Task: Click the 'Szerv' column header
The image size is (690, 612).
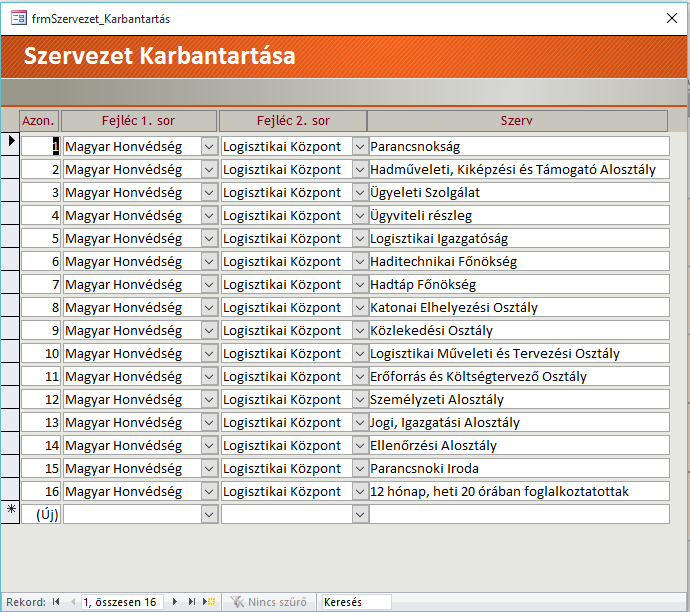Action: click(x=517, y=121)
